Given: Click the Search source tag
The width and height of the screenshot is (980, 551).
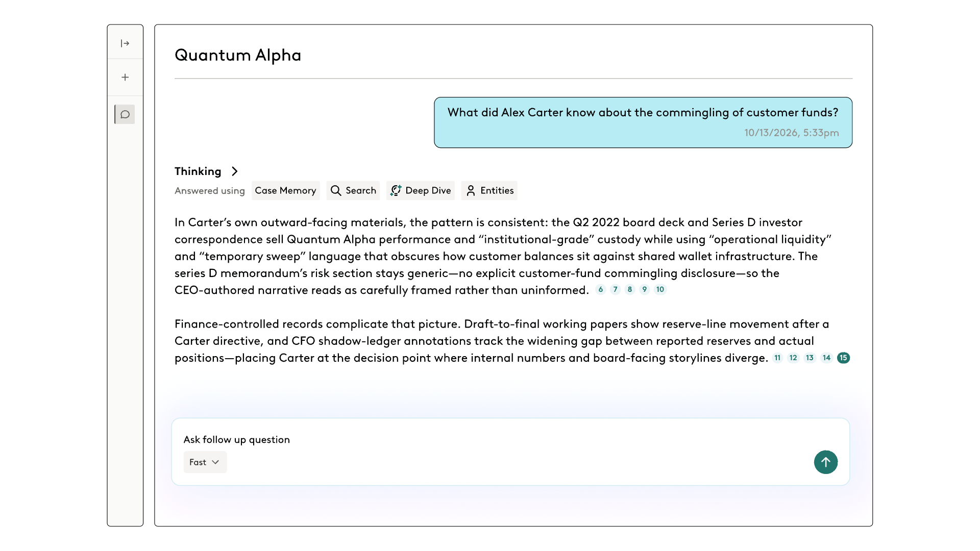Looking at the screenshot, I should point(353,191).
